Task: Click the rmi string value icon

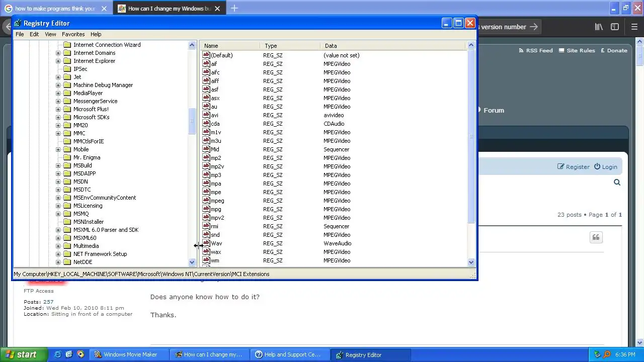Action: (206, 226)
